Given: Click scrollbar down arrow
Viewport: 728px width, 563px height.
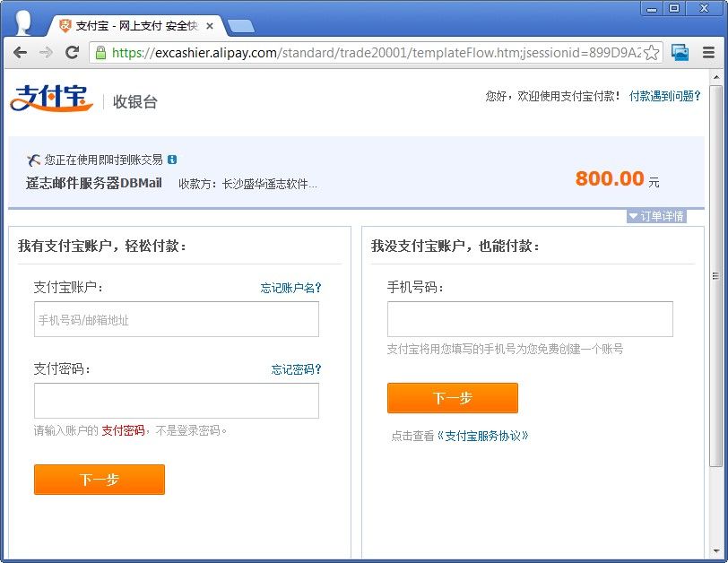Looking at the screenshot, I should 715,551.
